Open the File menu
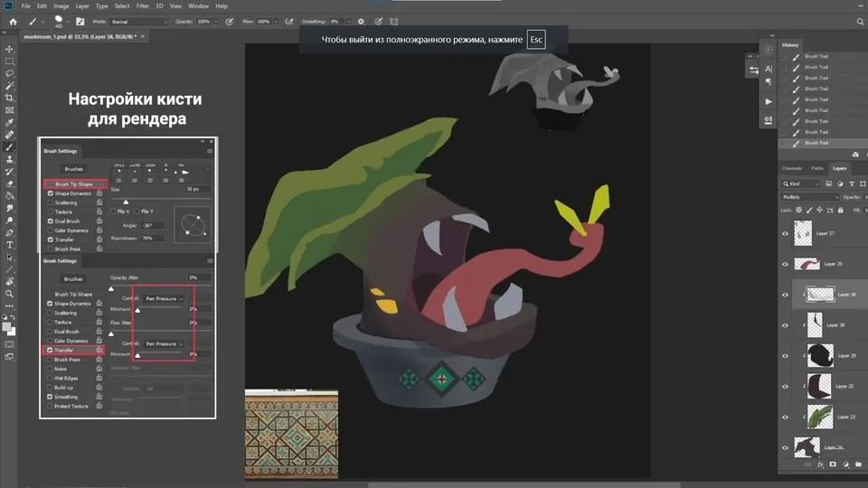 (x=25, y=6)
